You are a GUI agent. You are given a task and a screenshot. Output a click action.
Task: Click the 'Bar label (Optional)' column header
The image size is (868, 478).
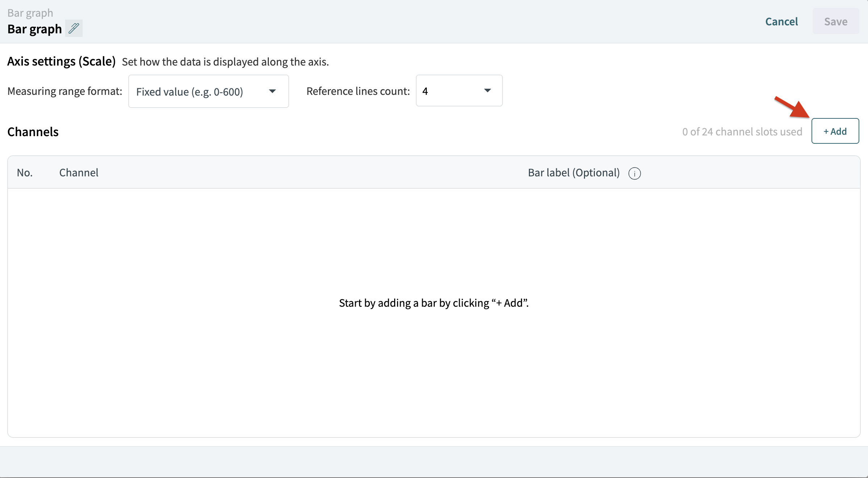tap(574, 173)
